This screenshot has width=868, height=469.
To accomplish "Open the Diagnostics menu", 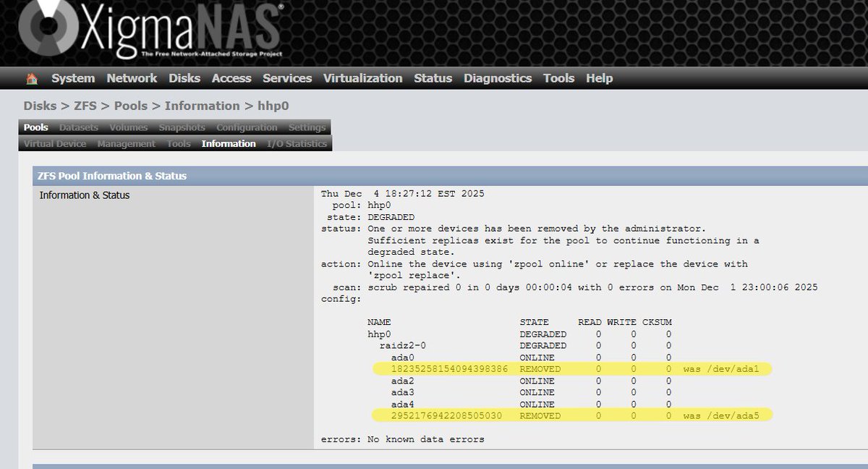I will coord(498,78).
